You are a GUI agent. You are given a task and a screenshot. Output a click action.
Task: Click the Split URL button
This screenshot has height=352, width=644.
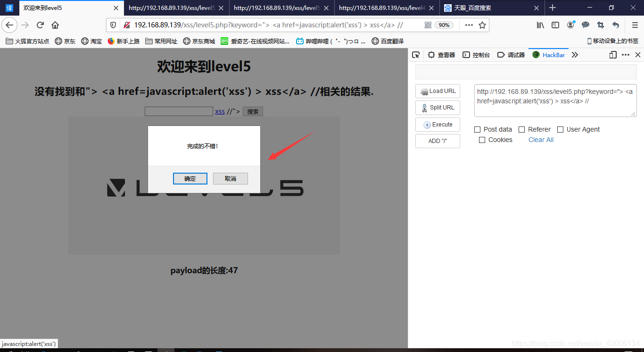coord(438,108)
